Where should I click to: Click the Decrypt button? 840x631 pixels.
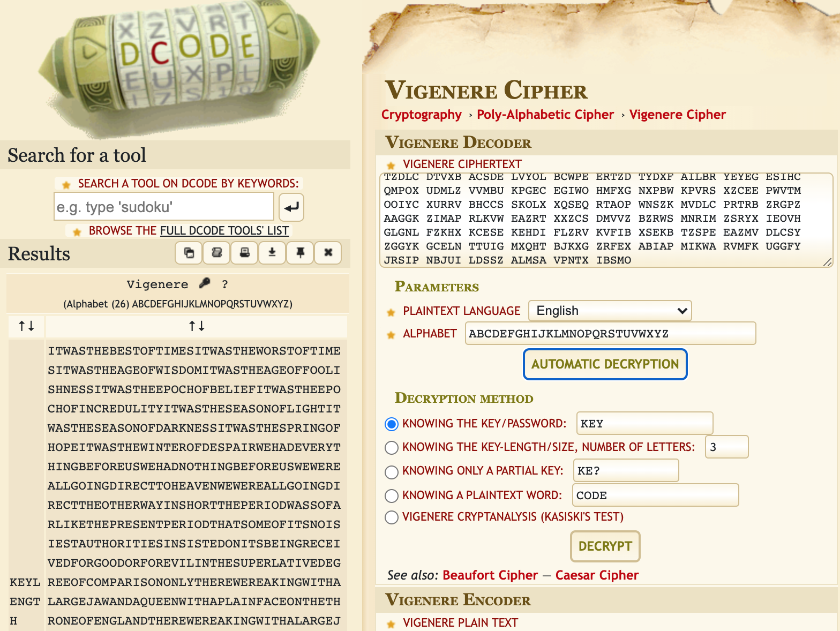tap(605, 546)
